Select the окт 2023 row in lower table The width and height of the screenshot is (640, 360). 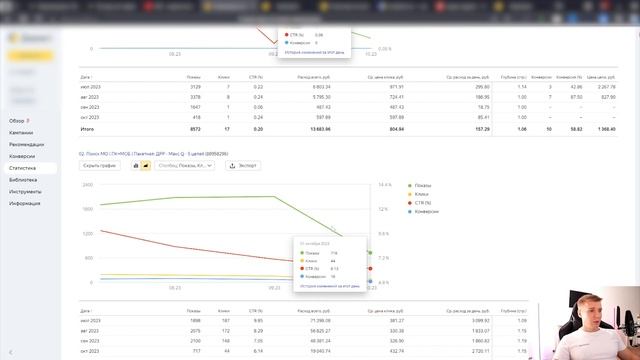click(303, 351)
